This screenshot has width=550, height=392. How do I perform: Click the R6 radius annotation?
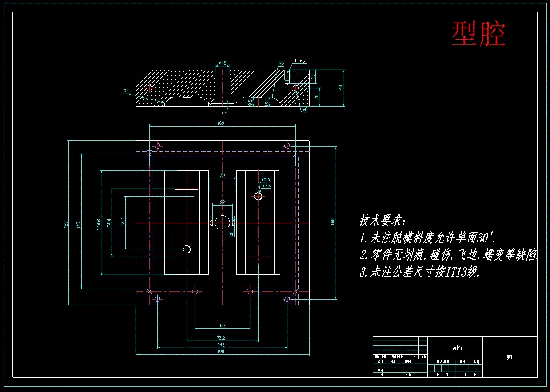281,64
